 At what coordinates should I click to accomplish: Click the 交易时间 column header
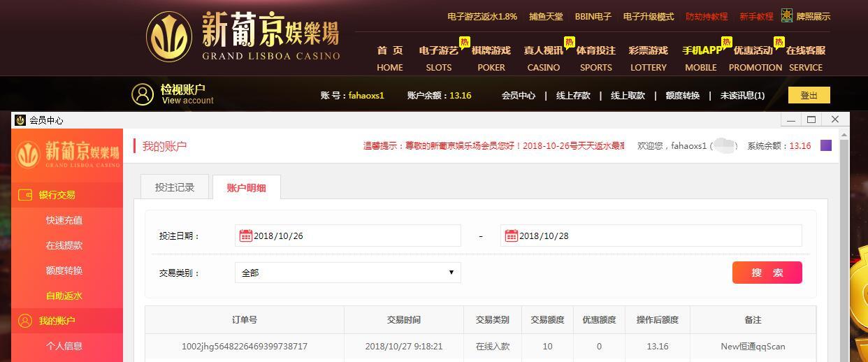404,319
